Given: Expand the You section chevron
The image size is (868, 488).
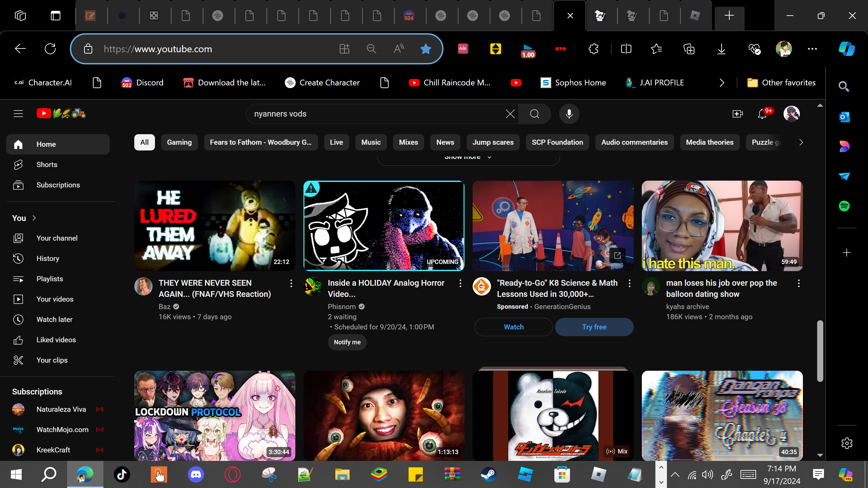Looking at the screenshot, I should tap(34, 218).
